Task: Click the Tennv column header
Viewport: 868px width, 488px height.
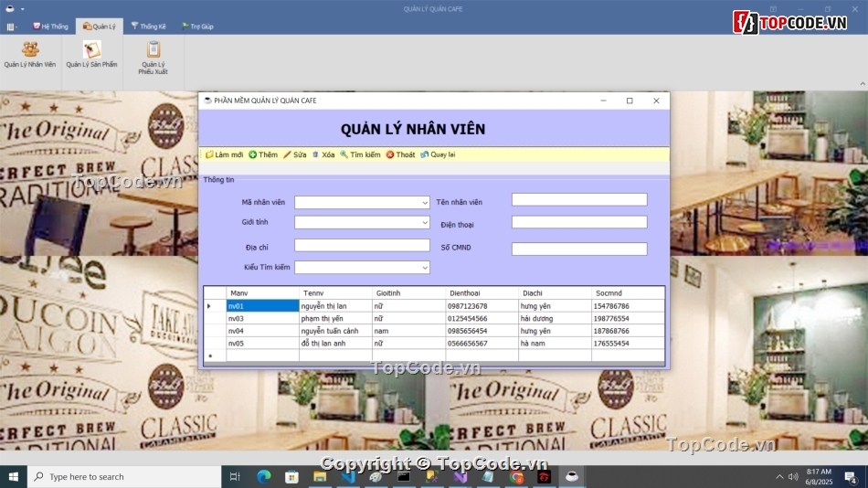Action: [335, 293]
